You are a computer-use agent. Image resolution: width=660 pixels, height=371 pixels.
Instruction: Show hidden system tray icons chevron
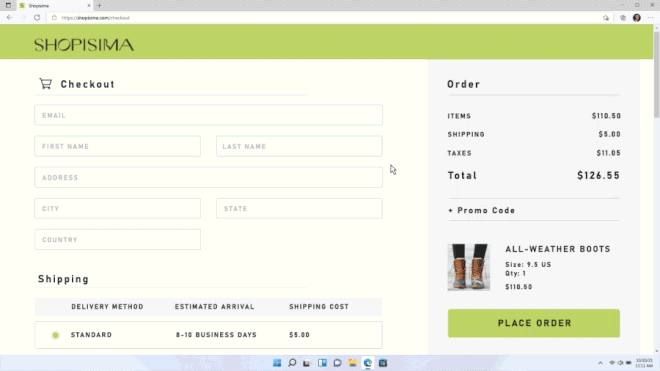[x=600, y=363]
